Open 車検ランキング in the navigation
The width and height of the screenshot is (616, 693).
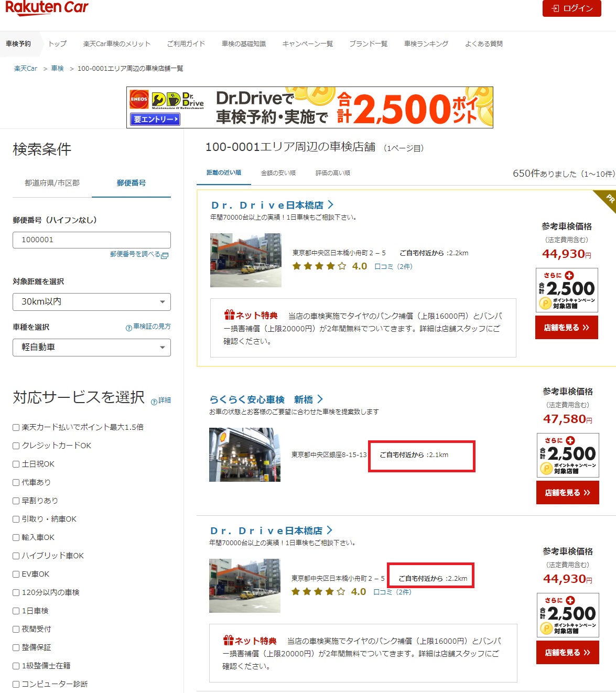(426, 44)
